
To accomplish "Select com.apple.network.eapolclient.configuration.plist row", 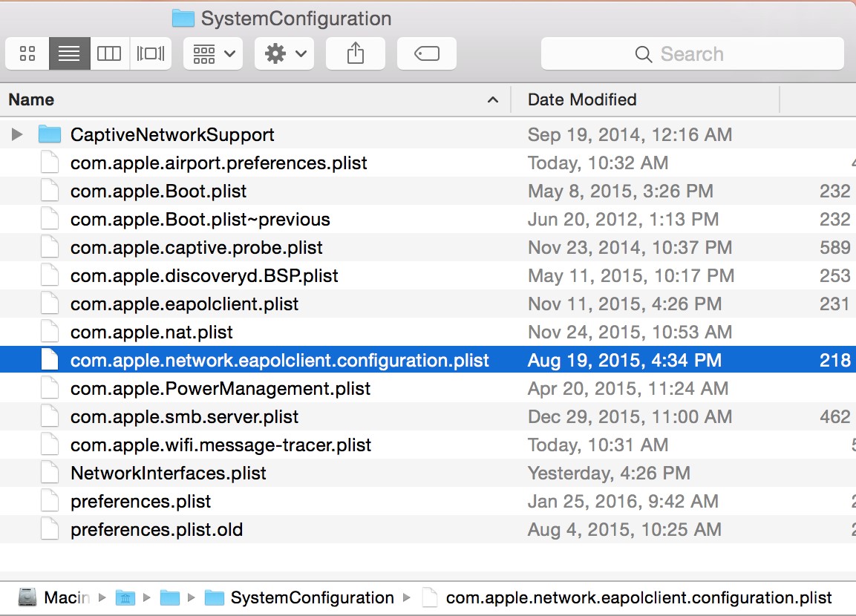I will click(428, 360).
